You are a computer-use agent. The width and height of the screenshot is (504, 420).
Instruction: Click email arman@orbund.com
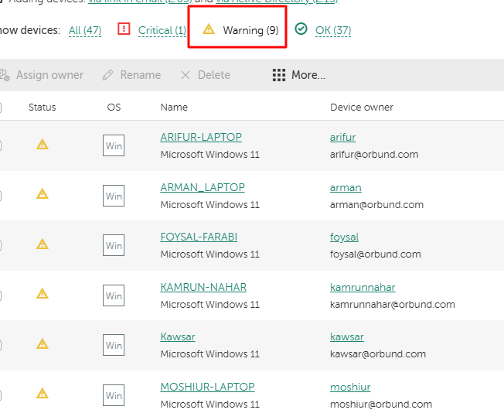click(376, 204)
